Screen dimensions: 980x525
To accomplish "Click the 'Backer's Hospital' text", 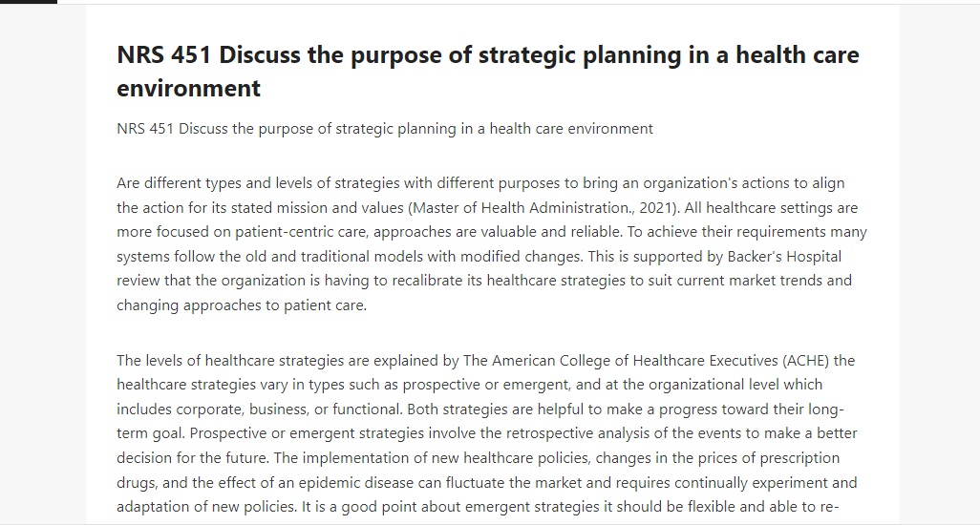I will (784, 257).
